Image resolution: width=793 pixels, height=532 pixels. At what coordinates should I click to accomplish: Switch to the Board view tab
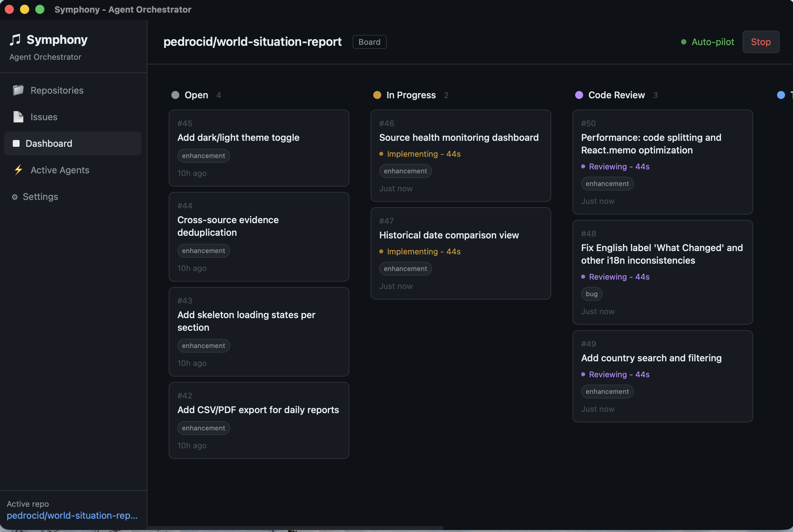369,42
